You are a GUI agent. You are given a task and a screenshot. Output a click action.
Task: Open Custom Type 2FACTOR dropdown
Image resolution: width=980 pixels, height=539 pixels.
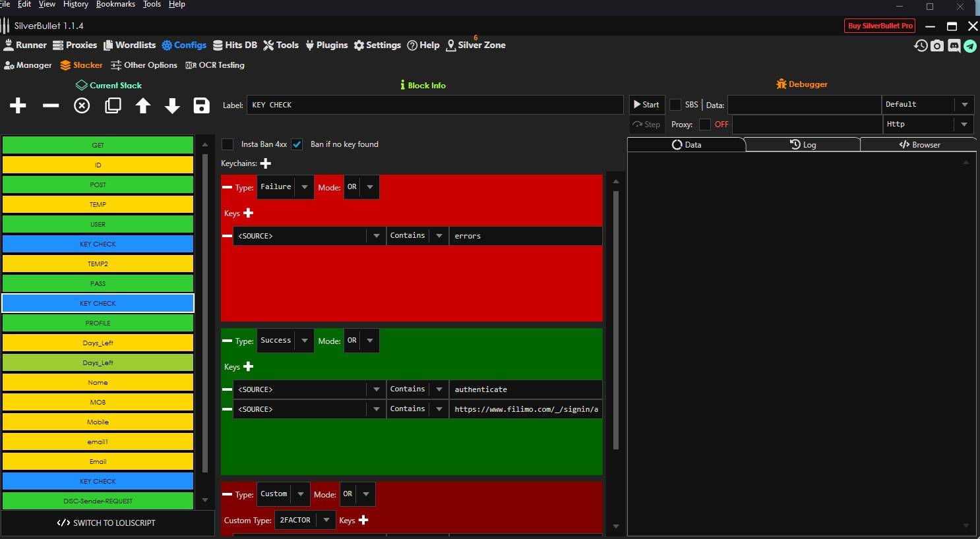pos(305,520)
